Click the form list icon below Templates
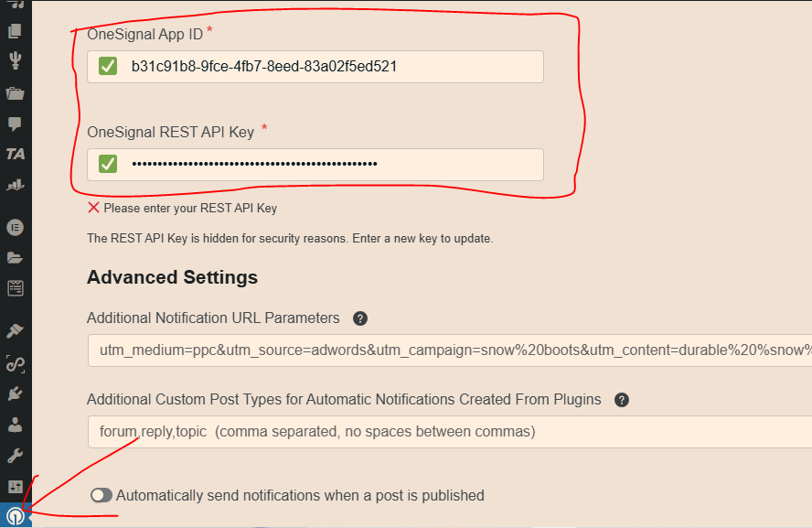The width and height of the screenshot is (812, 528). pos(15,288)
